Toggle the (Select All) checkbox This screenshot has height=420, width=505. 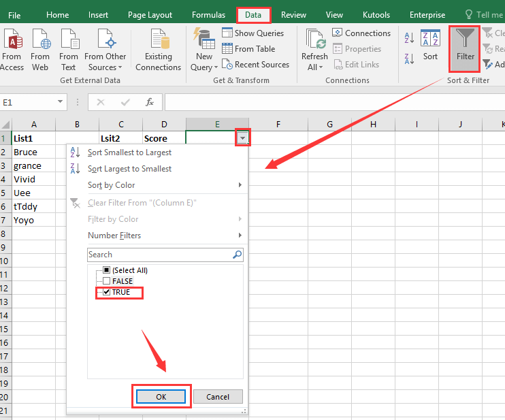pos(106,270)
